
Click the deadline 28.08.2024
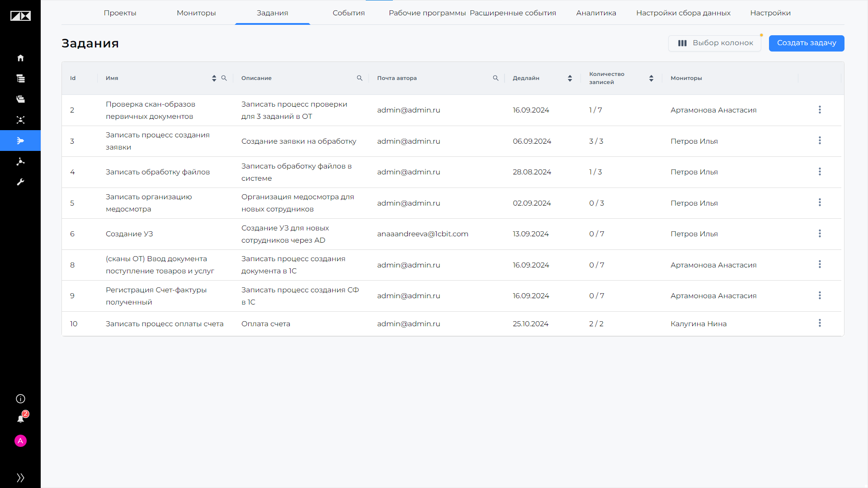coord(532,172)
